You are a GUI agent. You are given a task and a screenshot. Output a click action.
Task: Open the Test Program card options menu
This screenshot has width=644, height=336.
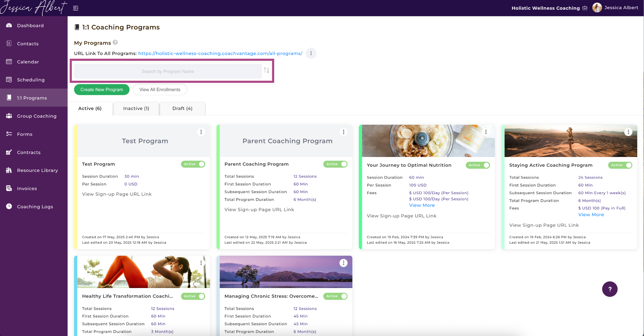point(201,132)
